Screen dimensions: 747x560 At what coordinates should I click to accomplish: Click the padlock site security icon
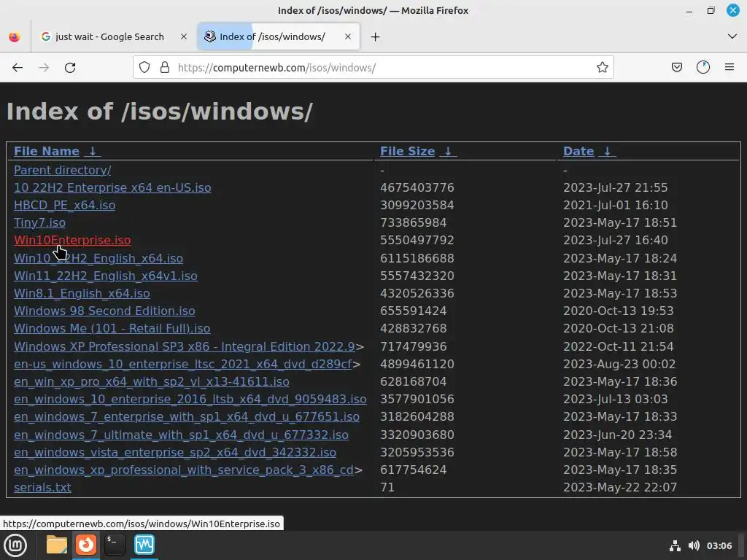point(165,68)
